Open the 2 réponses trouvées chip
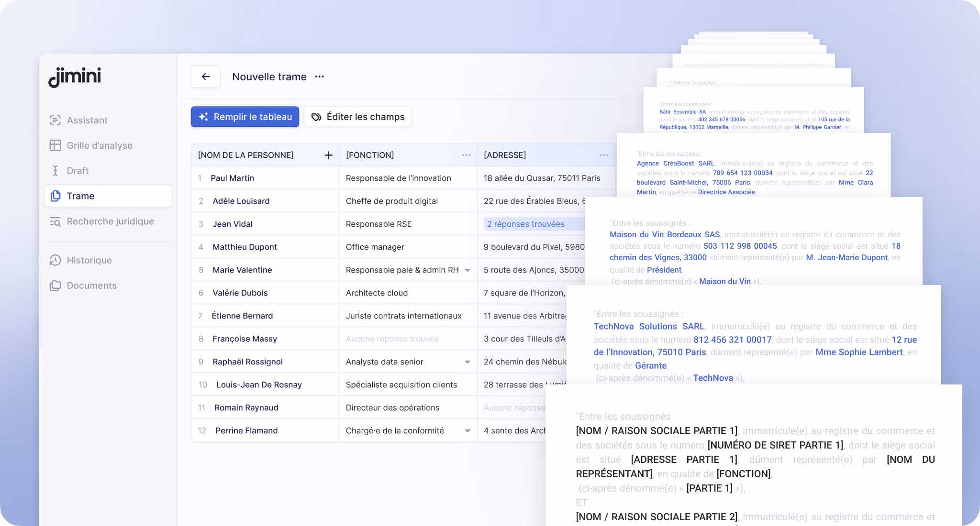980x526 pixels. click(525, 224)
